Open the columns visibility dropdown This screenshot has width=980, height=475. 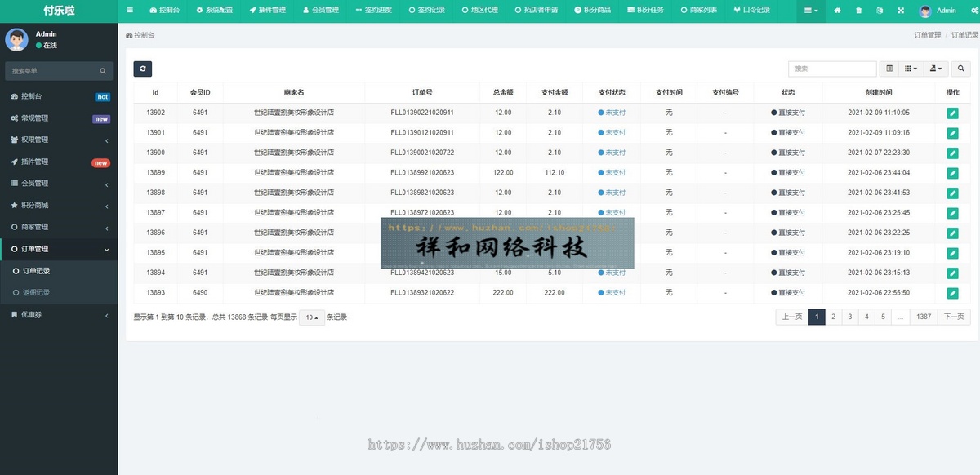(911, 69)
